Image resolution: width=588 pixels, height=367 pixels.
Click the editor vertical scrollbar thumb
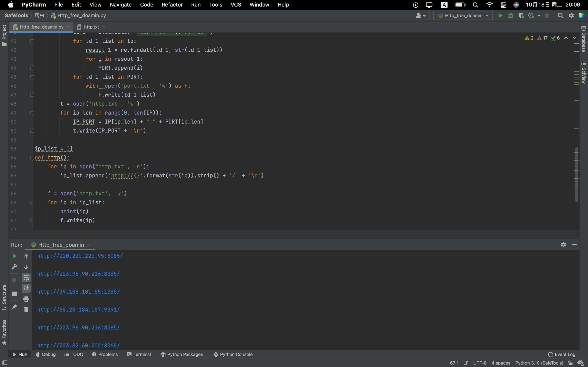[x=576, y=175]
